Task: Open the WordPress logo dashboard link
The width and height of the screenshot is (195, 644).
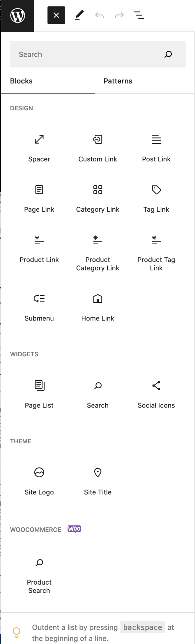Action: coord(18,15)
